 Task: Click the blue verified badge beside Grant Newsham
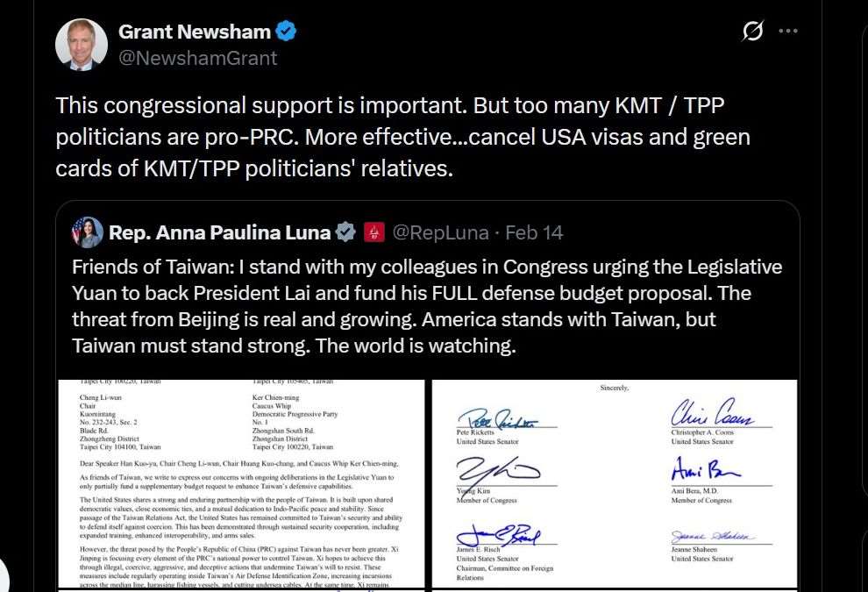[x=287, y=32]
